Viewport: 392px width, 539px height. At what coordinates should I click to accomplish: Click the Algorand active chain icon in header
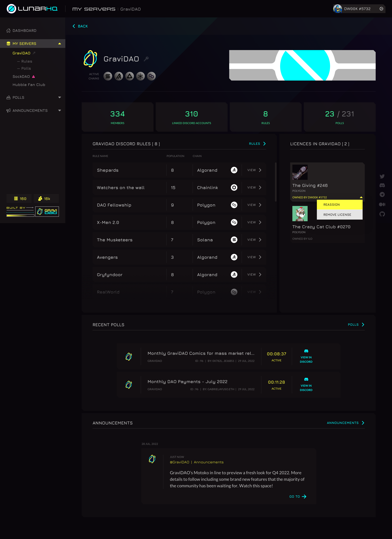pos(119,76)
